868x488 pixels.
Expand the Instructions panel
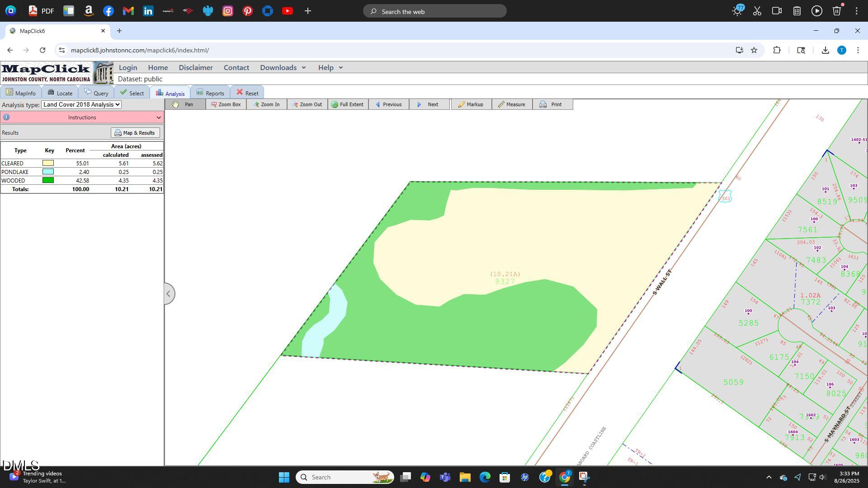pos(159,117)
